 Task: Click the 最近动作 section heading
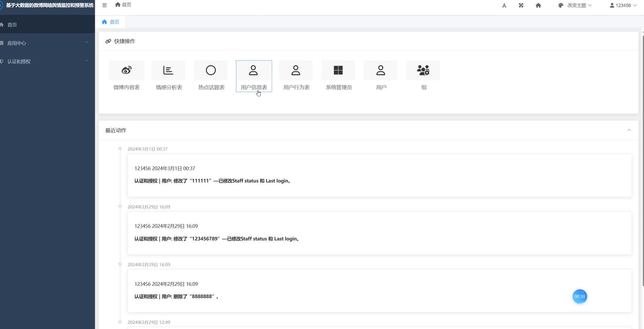pos(116,130)
